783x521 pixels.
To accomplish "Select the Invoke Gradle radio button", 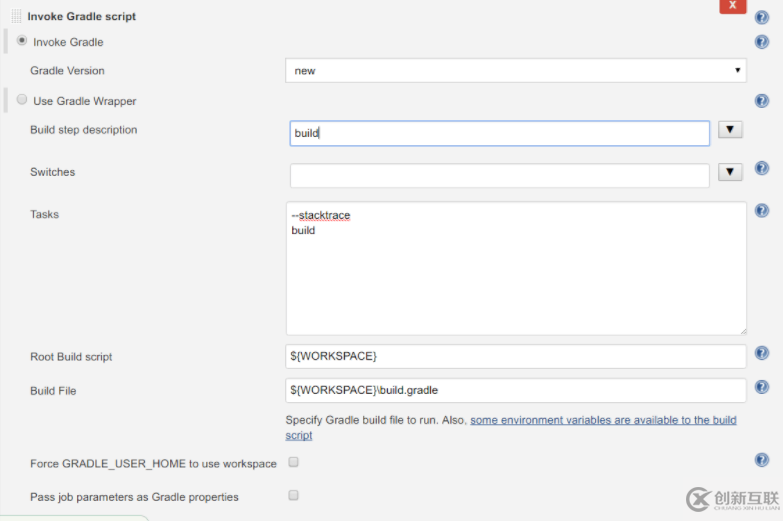I will 21,40.
